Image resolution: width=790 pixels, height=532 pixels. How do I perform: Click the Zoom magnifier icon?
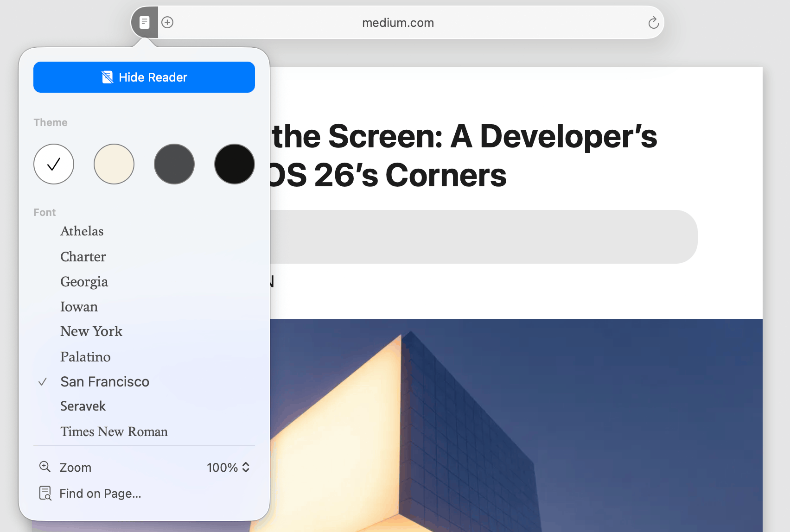point(45,467)
